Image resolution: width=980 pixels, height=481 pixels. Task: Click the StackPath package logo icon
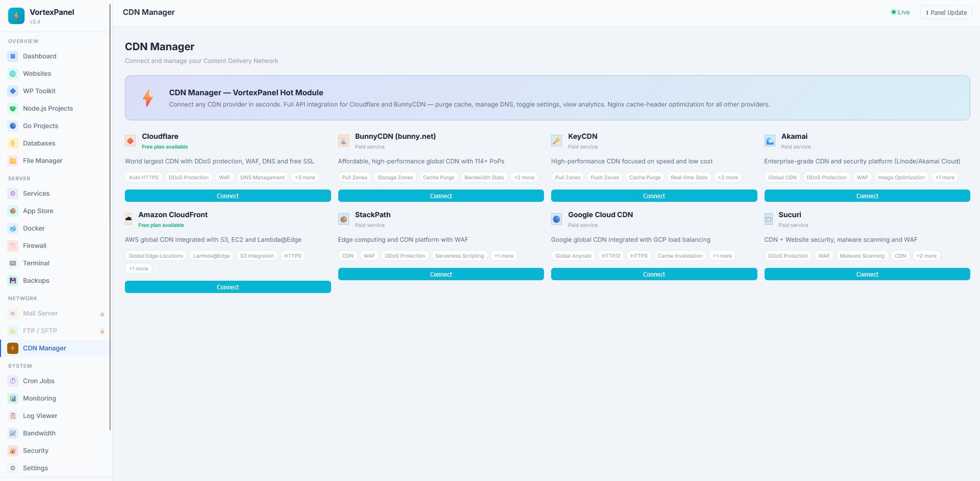(x=344, y=219)
